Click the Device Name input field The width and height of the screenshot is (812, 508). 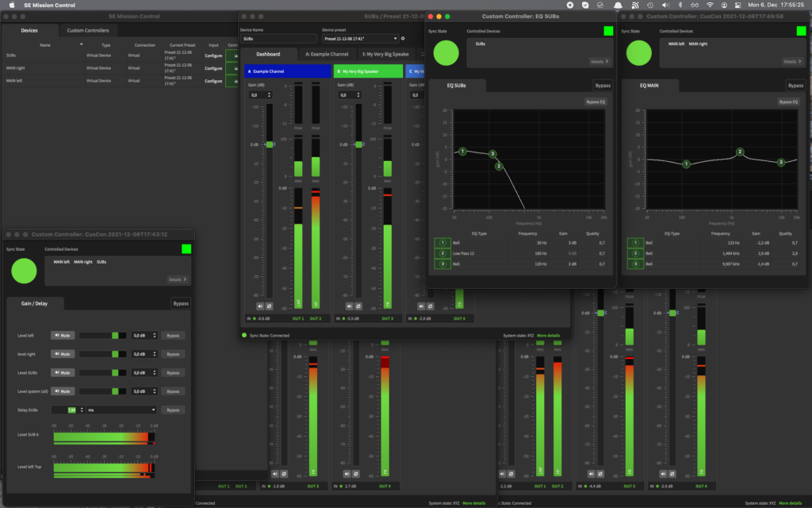coord(278,38)
